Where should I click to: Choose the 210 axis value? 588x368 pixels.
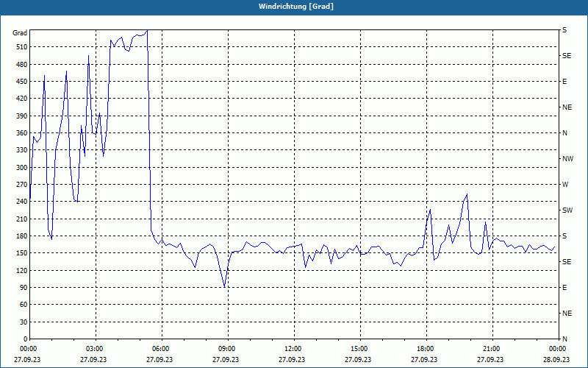(x=22, y=219)
